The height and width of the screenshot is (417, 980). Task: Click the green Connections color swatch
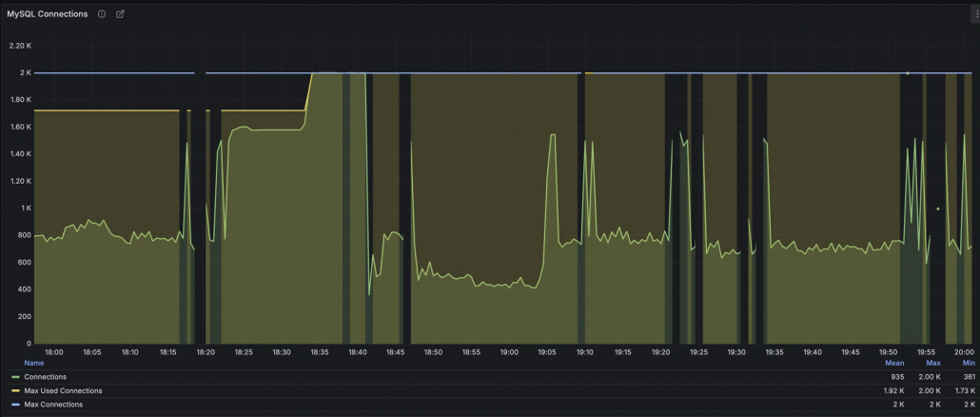15,377
